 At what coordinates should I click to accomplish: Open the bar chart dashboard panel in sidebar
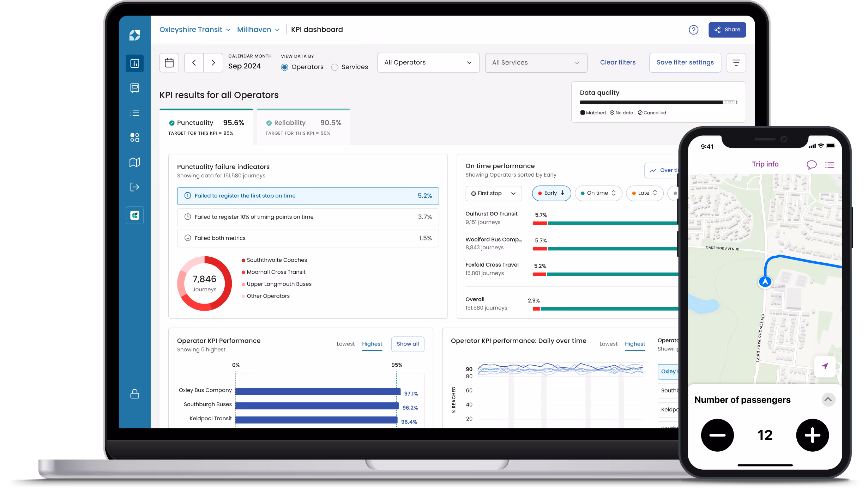click(134, 63)
